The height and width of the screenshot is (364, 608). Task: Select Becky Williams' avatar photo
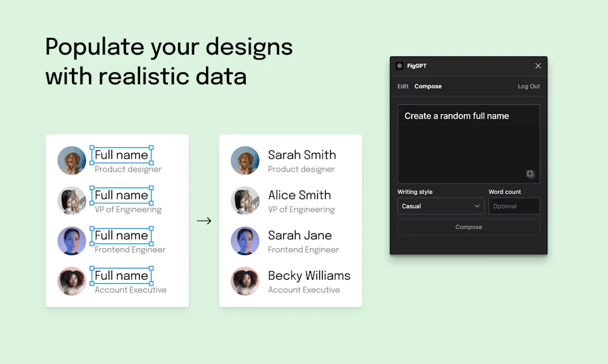[x=245, y=281]
